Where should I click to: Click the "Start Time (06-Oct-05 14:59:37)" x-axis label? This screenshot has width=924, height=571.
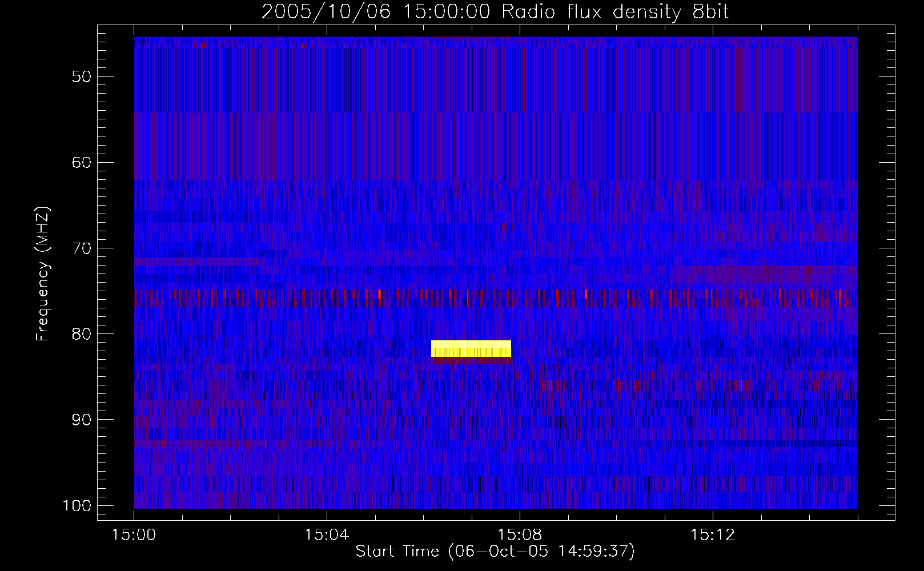pyautogui.click(x=495, y=552)
